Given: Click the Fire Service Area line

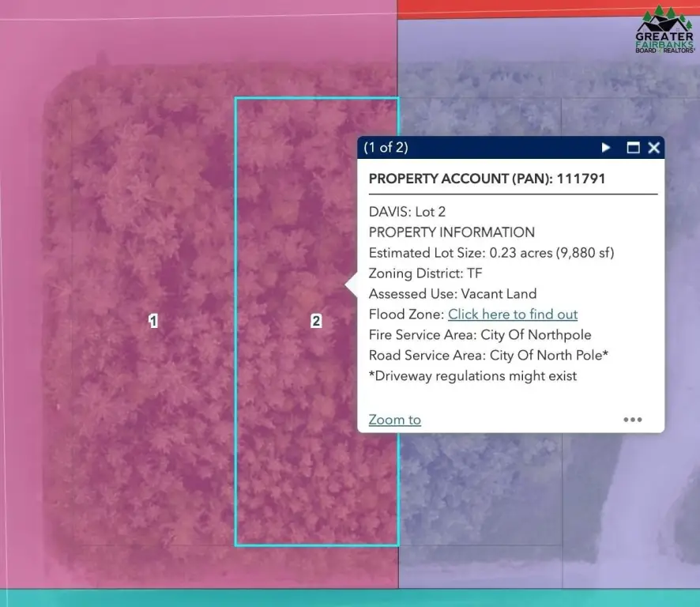Looking at the screenshot, I should (x=480, y=335).
